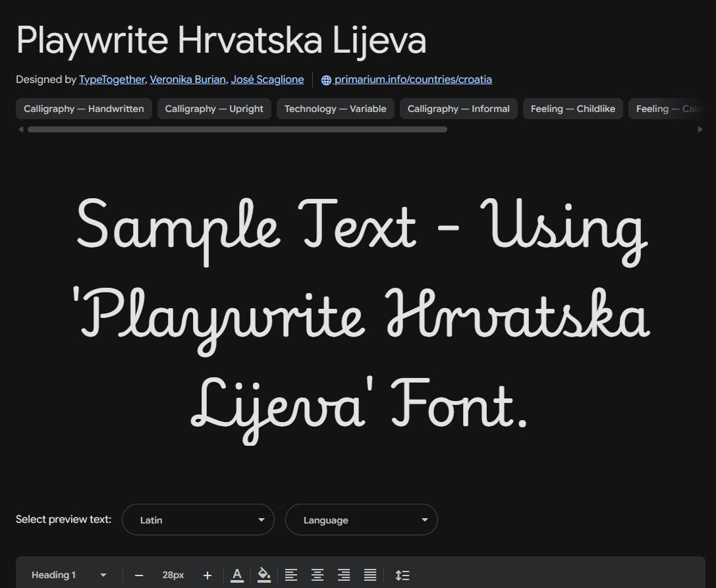The width and height of the screenshot is (716, 588).
Task: Open the Latin preview text dropdown
Action: click(198, 520)
